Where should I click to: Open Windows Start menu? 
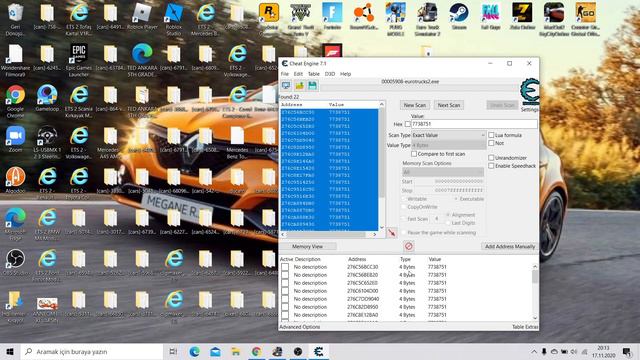pos(10,351)
